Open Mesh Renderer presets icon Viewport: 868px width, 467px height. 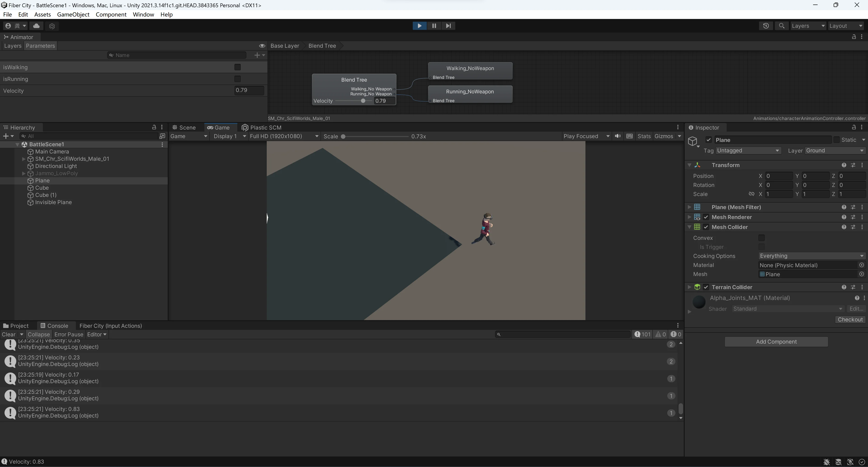[853, 217]
